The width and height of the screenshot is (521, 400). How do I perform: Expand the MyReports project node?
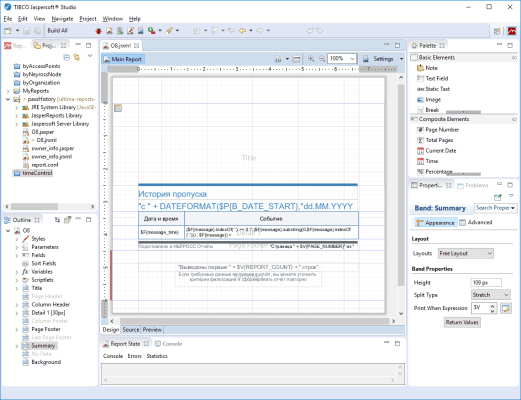8,91
